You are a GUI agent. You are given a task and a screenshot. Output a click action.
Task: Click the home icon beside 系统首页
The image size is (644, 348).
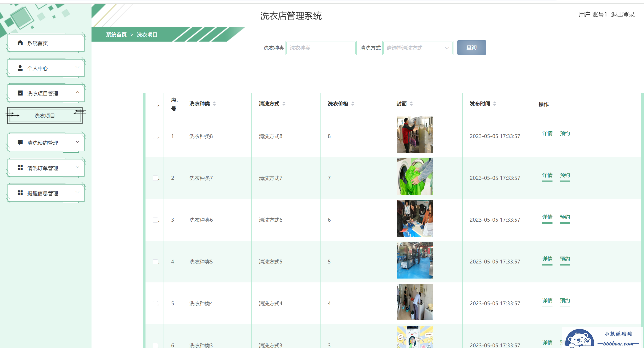20,43
